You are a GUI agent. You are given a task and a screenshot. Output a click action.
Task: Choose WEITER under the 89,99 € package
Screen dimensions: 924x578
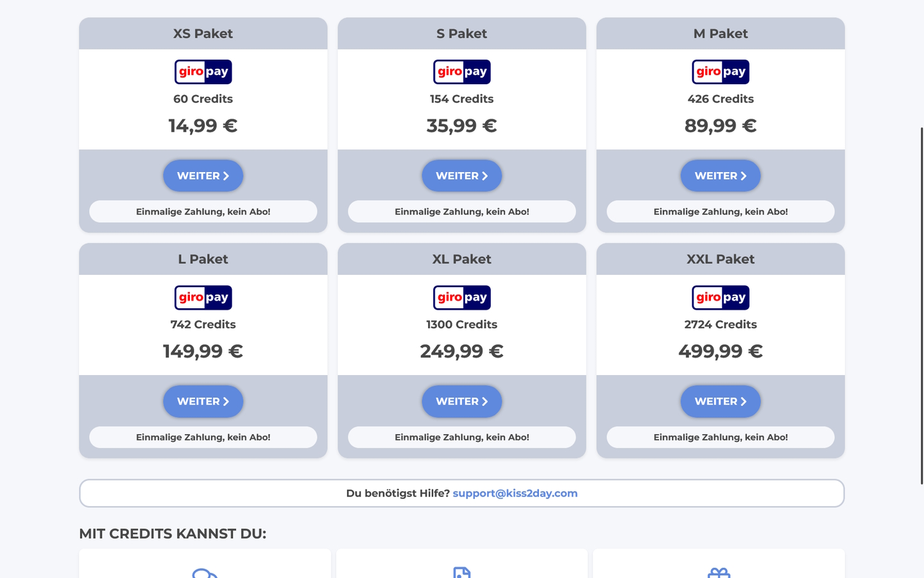(x=720, y=176)
